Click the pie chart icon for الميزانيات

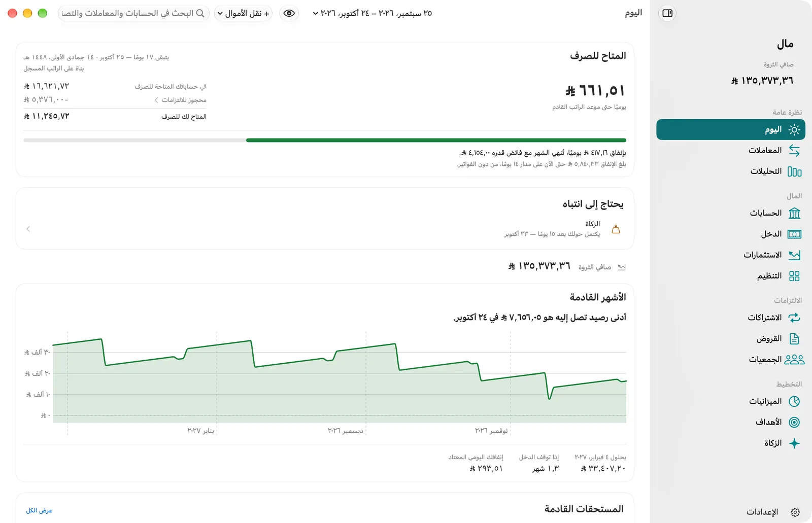pyautogui.click(x=794, y=401)
